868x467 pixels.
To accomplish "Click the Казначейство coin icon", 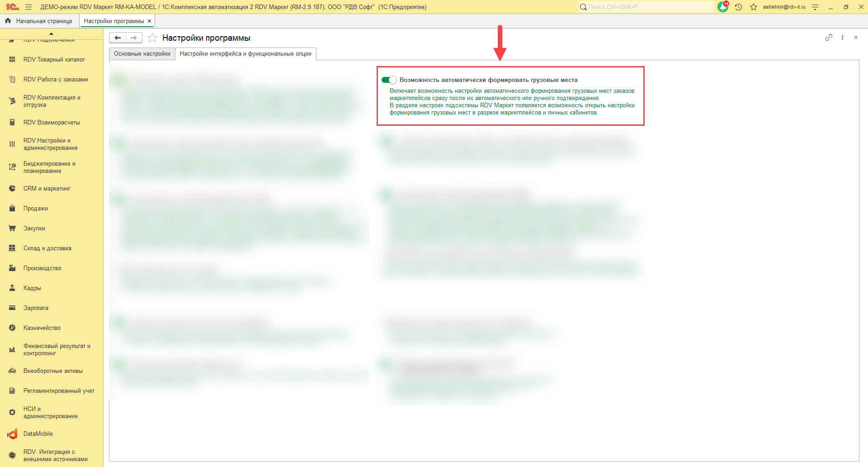I will click(12, 328).
